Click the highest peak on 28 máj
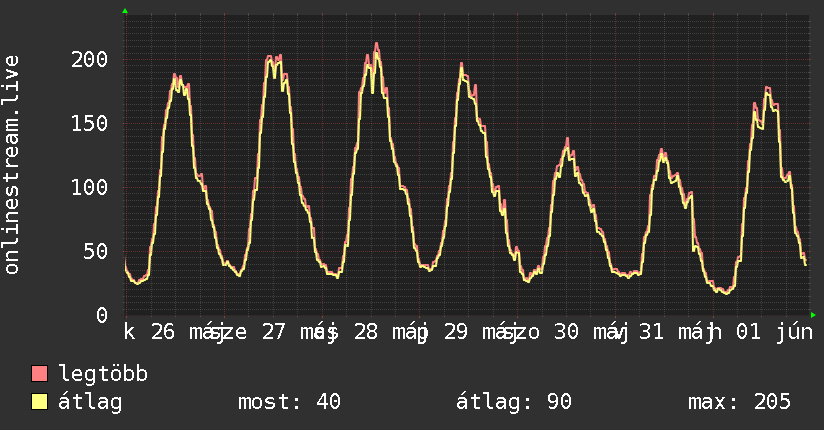 [x=376, y=44]
